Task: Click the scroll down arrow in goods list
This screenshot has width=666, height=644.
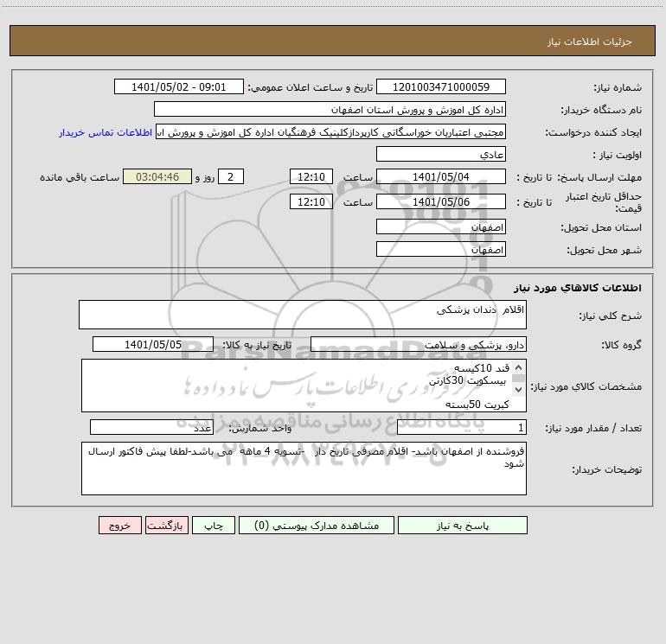Action: [518, 389]
